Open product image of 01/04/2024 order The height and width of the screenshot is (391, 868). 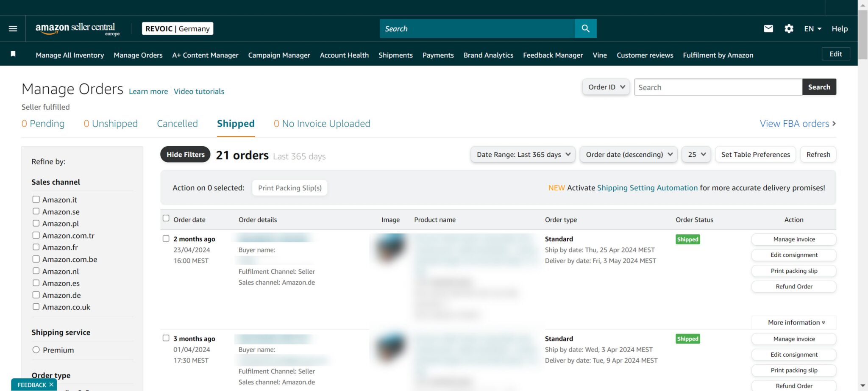[x=389, y=348]
